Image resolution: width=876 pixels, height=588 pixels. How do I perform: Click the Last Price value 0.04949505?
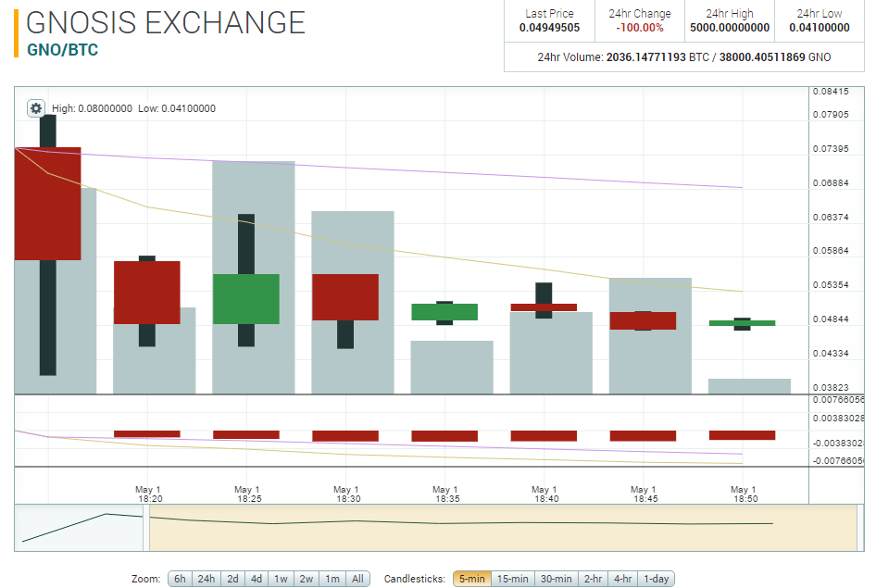click(549, 28)
